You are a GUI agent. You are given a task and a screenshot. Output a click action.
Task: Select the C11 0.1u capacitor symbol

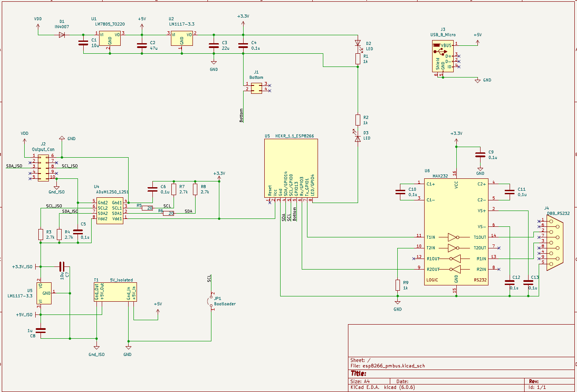pos(510,192)
